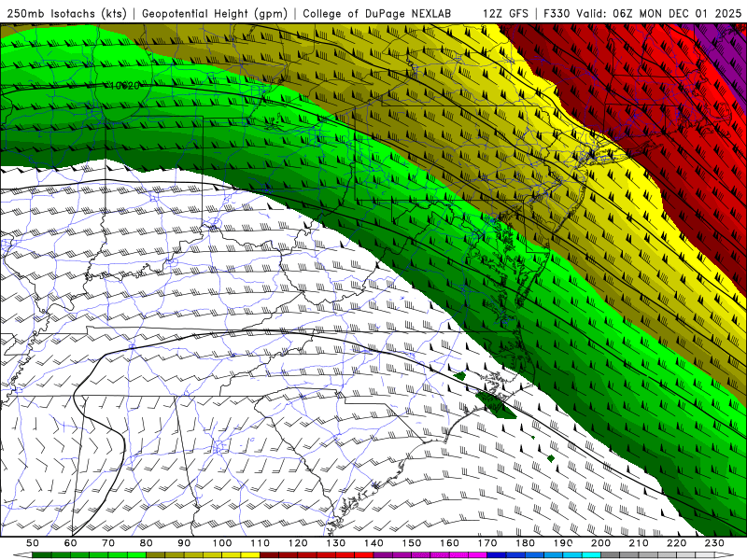The width and height of the screenshot is (747, 560).
Task: Click the legend value 80
Action: click(x=147, y=543)
